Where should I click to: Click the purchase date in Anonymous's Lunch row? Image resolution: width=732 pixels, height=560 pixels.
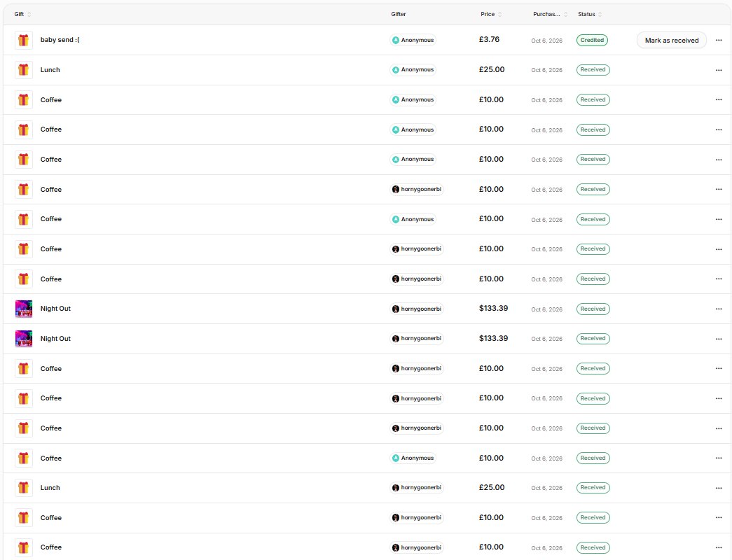coord(546,71)
